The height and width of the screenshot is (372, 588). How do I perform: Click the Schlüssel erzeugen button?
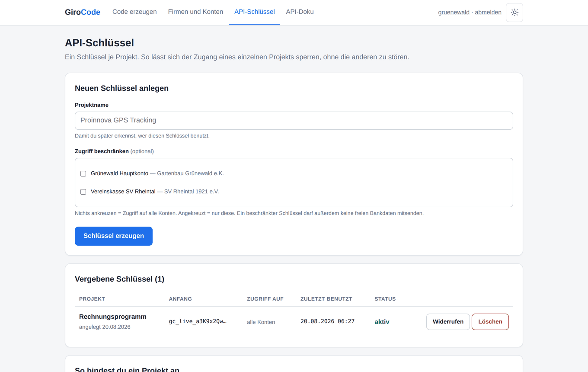click(114, 236)
